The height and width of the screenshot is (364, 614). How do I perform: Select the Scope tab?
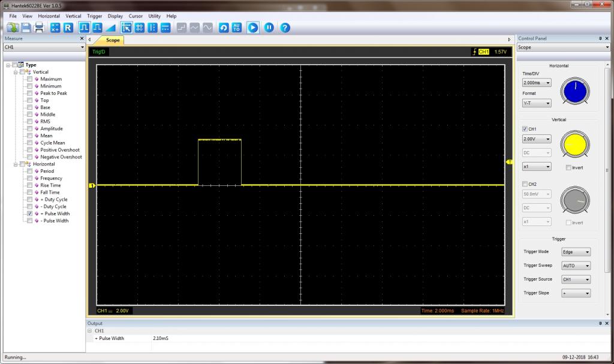112,40
